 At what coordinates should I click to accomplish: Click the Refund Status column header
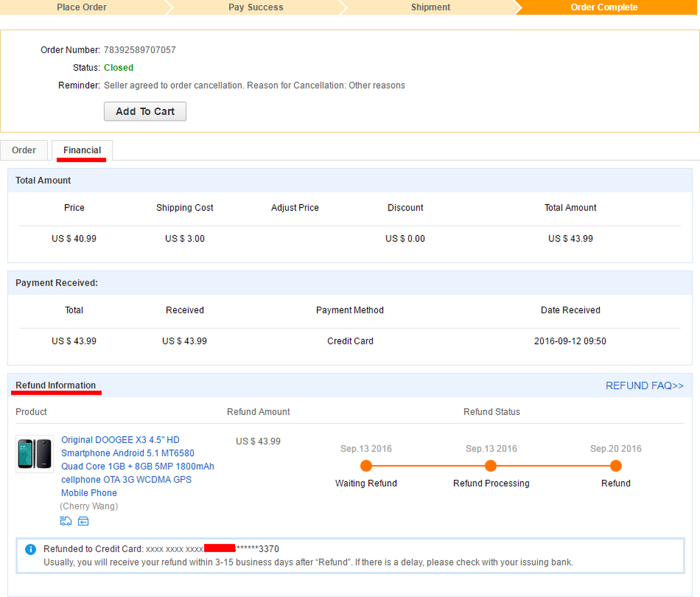(x=492, y=412)
